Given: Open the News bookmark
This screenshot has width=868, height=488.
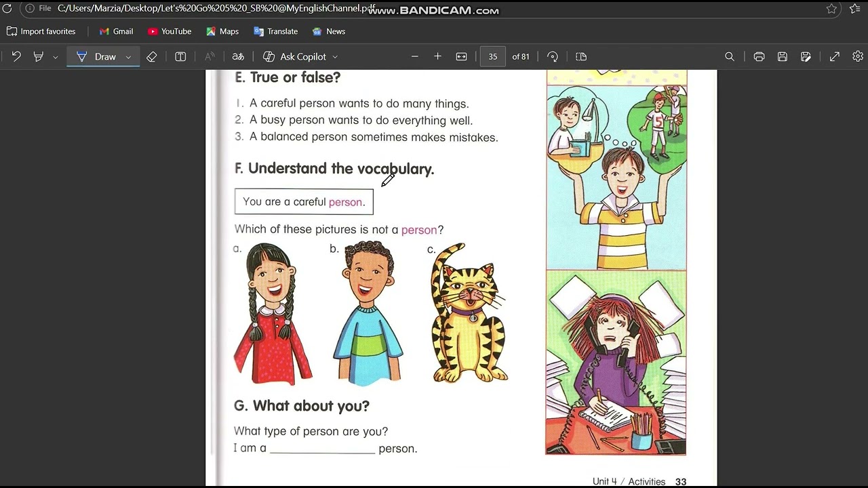Looking at the screenshot, I should pyautogui.click(x=329, y=31).
